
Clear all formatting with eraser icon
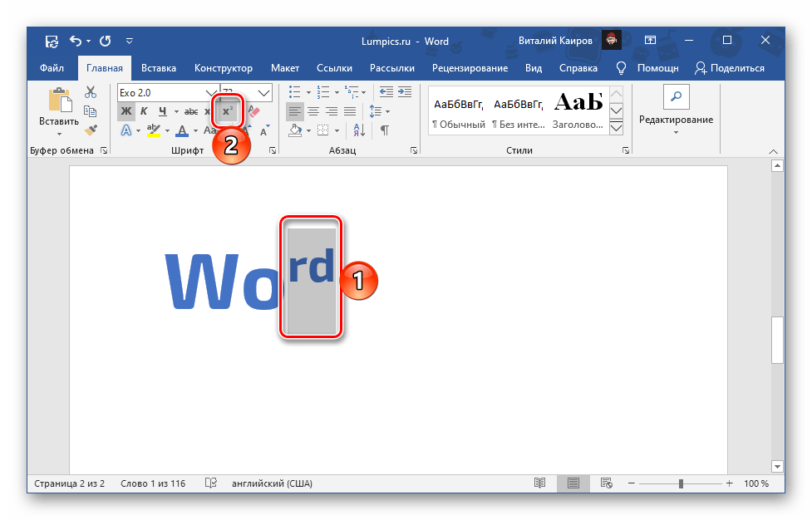pyautogui.click(x=253, y=111)
